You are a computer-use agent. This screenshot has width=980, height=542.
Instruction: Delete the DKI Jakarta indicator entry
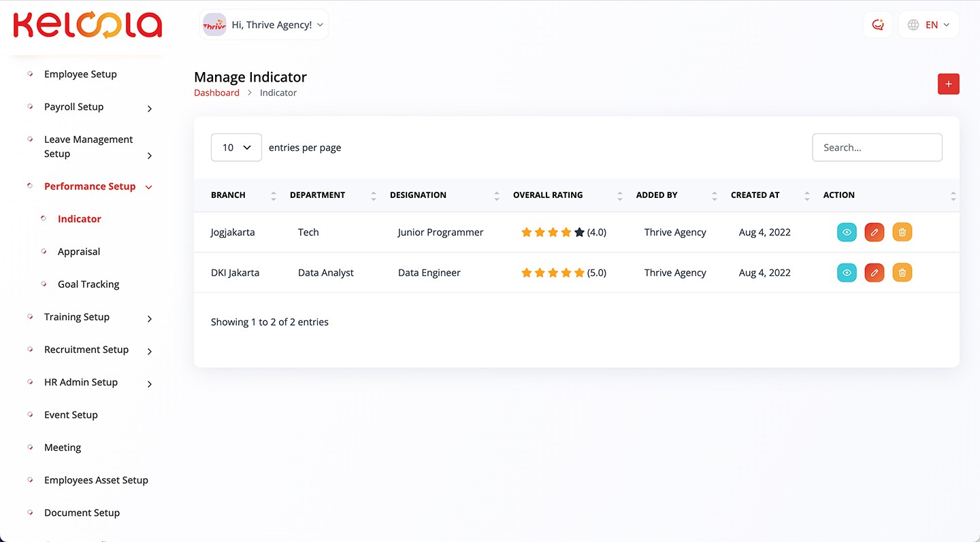coord(902,273)
